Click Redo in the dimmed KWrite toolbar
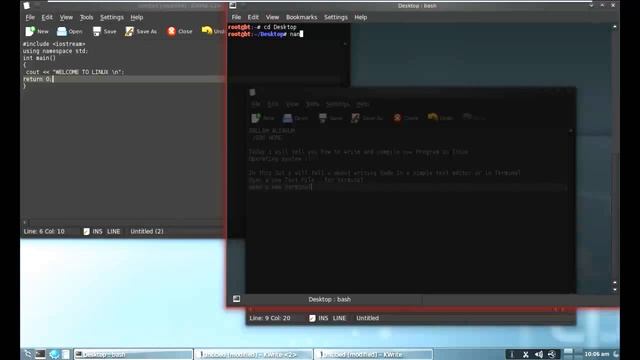 pyautogui.click(x=473, y=118)
